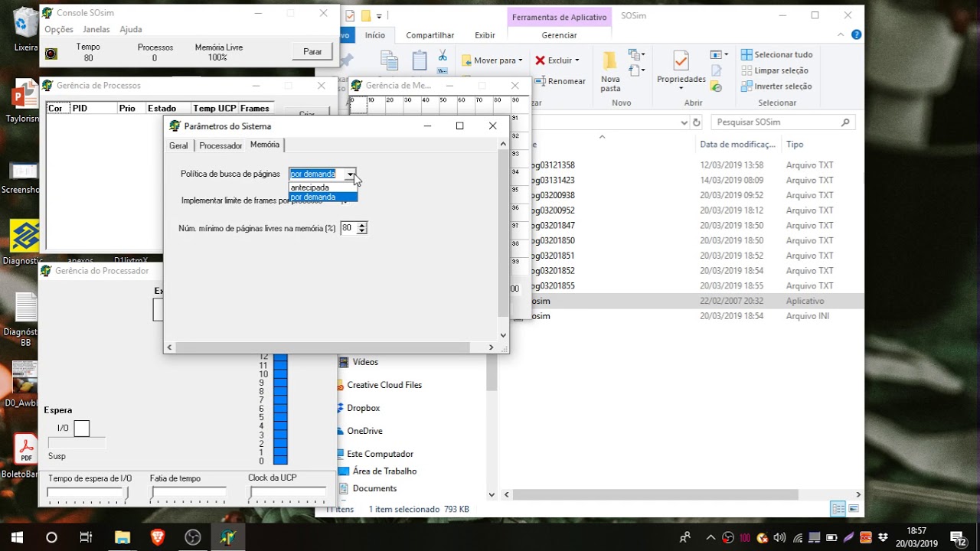
Task: Open the address bar history dropdown arrow
Action: pyautogui.click(x=684, y=122)
